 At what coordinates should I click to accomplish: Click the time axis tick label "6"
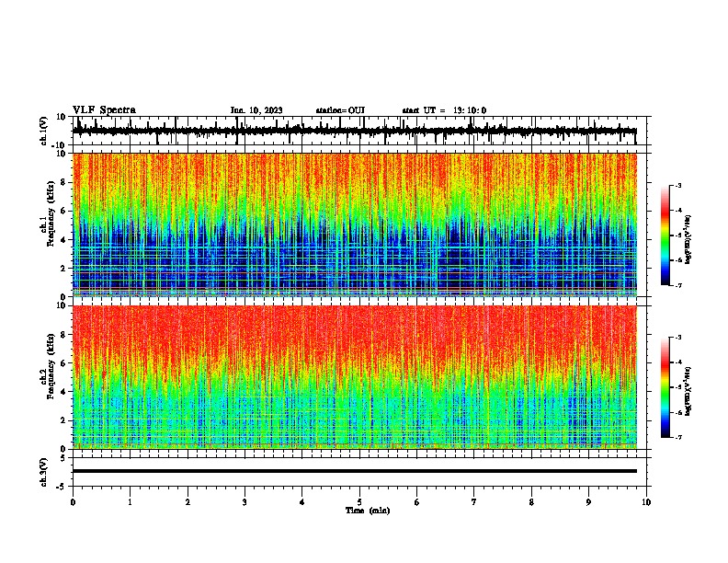point(417,502)
